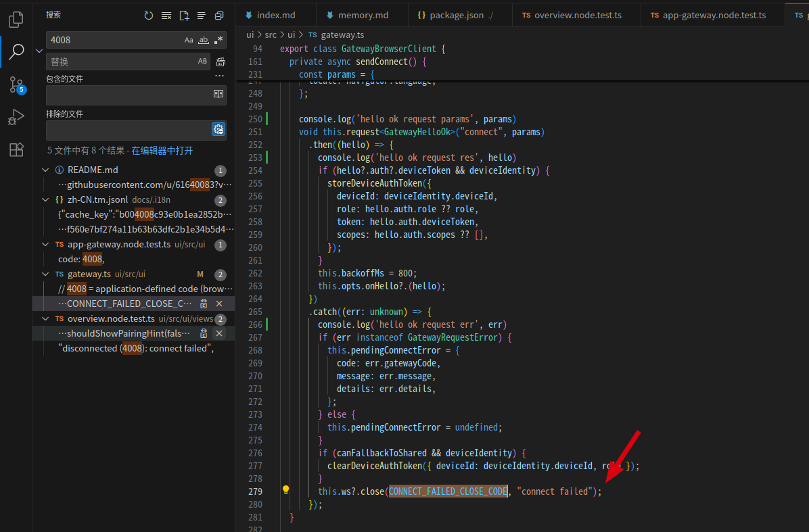Click the files to include input field
The height and width of the screenshot is (532, 809).
point(129,95)
